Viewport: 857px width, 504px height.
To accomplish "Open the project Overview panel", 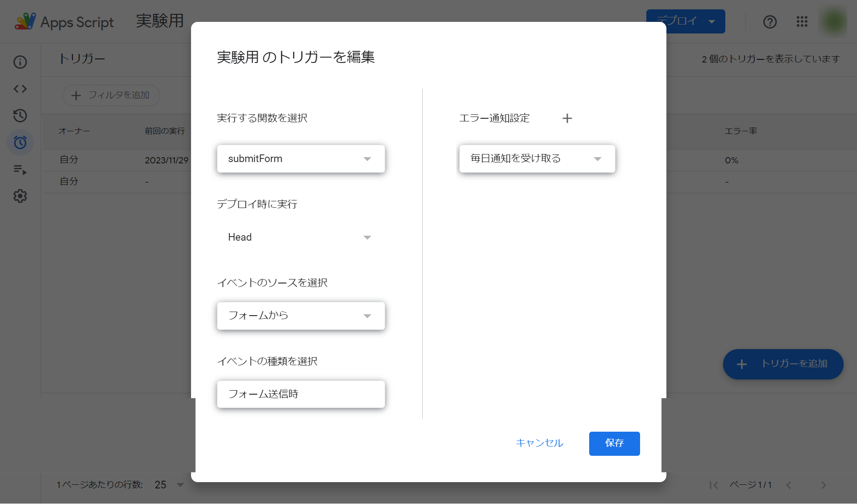I will 20,62.
